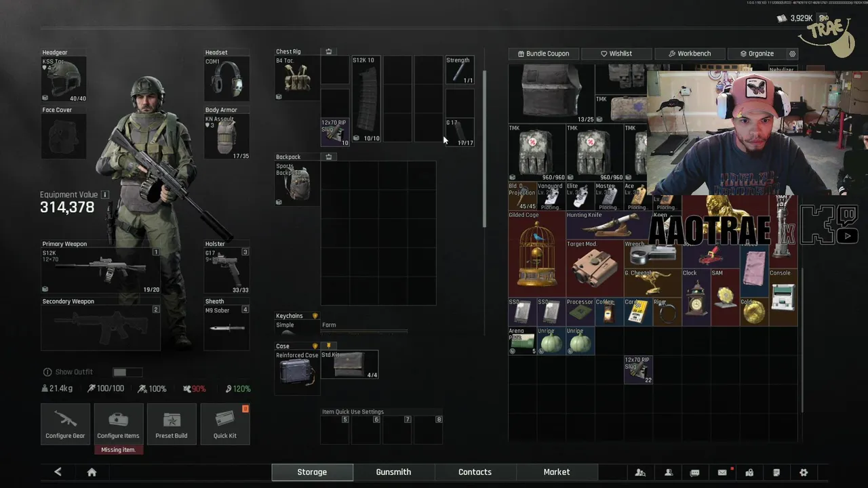Click the KSS Tac. headgear slot
868x488 pixels.
tap(64, 79)
